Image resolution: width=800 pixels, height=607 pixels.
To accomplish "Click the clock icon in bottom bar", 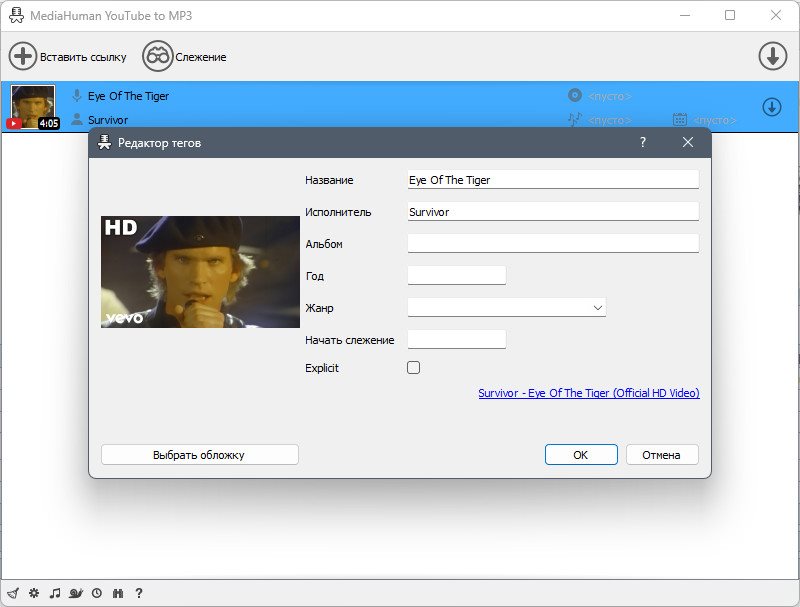I will click(x=97, y=593).
